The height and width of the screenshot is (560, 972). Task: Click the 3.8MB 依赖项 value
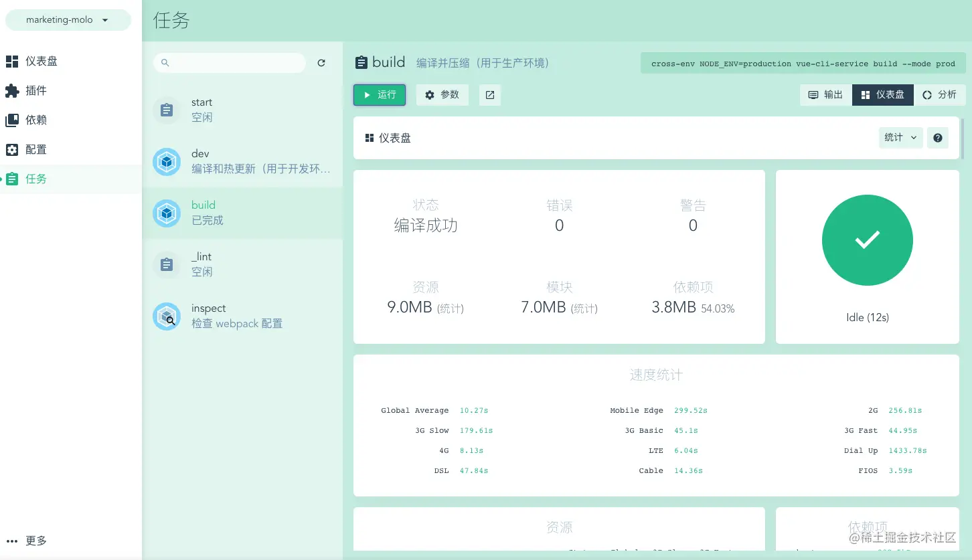coord(674,308)
